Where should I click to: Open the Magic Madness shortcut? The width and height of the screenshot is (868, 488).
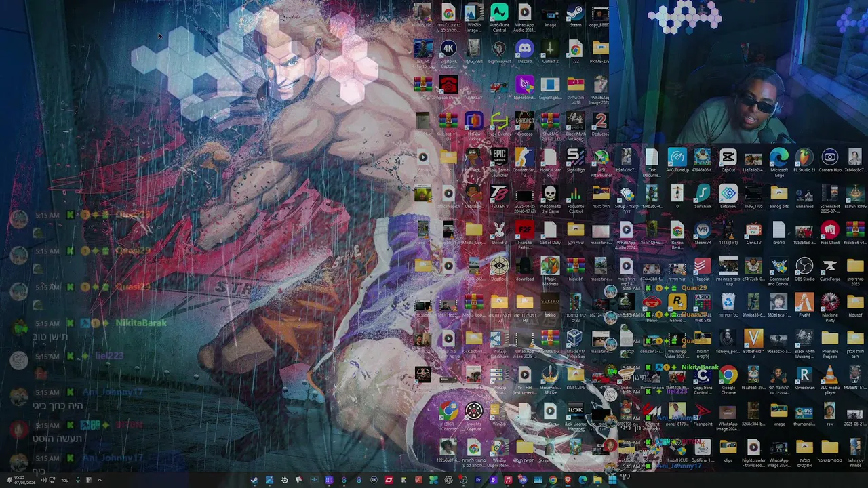[550, 272]
